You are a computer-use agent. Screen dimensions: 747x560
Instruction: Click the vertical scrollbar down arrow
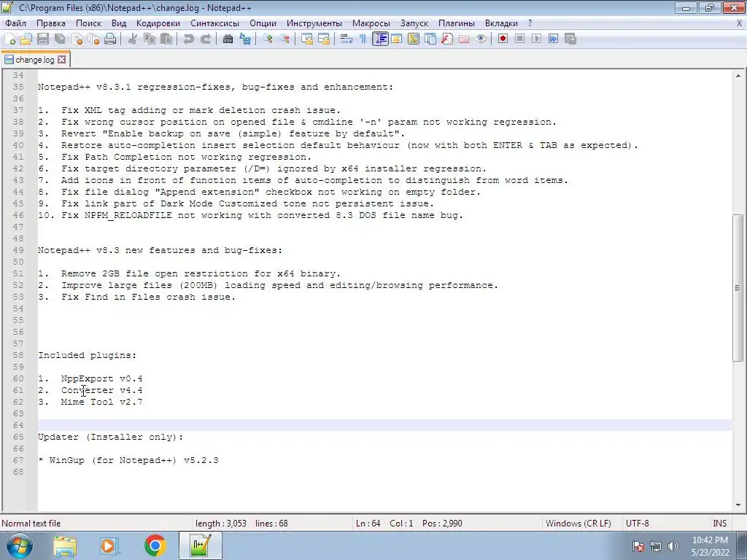[x=738, y=505]
